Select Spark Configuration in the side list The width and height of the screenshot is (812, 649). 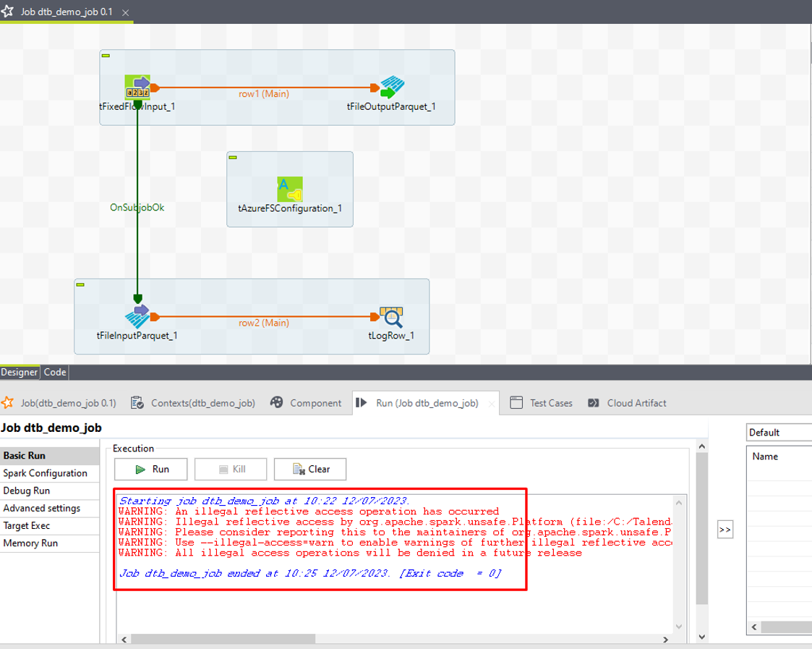pyautogui.click(x=45, y=473)
